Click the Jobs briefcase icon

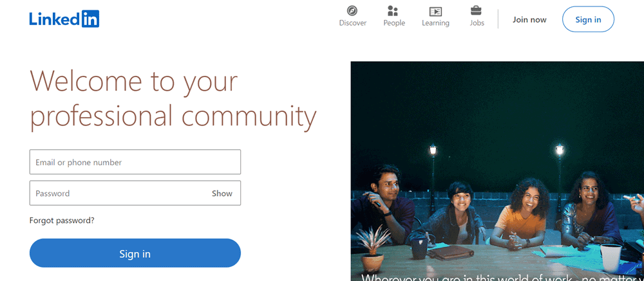click(476, 11)
